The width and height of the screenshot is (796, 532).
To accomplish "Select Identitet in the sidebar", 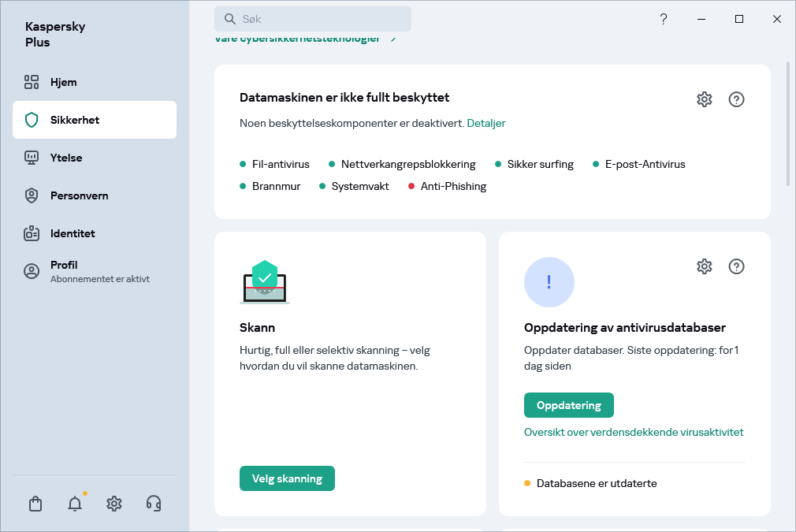I will coord(73,233).
